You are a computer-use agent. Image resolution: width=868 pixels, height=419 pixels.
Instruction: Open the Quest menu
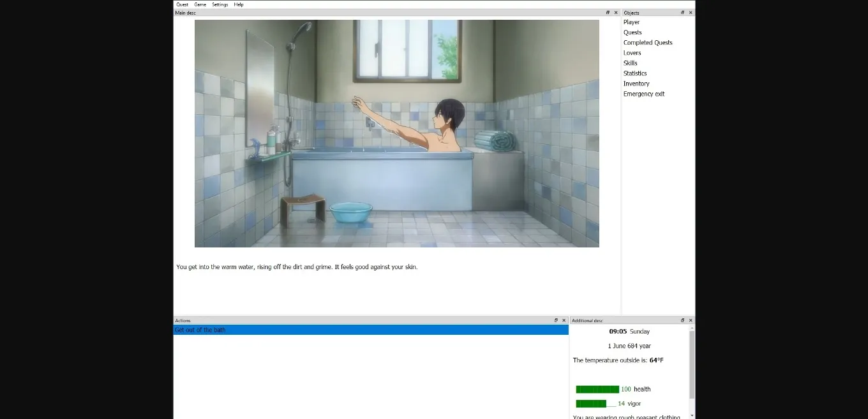tap(182, 4)
